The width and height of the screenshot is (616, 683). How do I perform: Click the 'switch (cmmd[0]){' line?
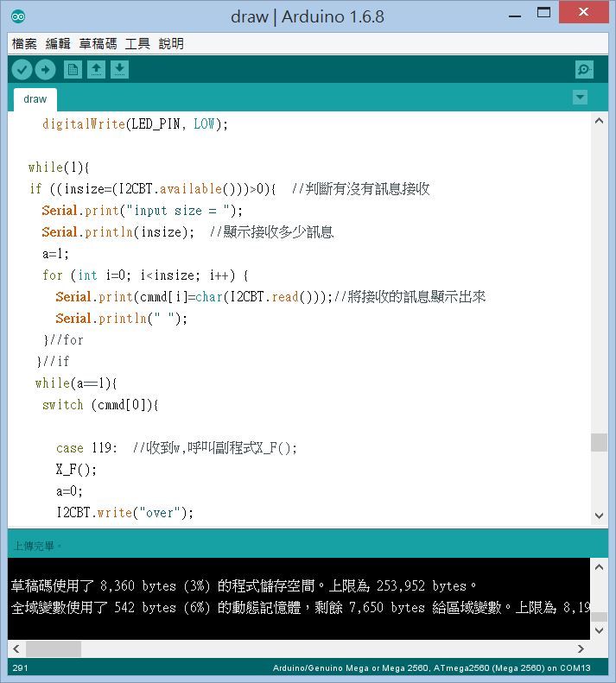100,405
